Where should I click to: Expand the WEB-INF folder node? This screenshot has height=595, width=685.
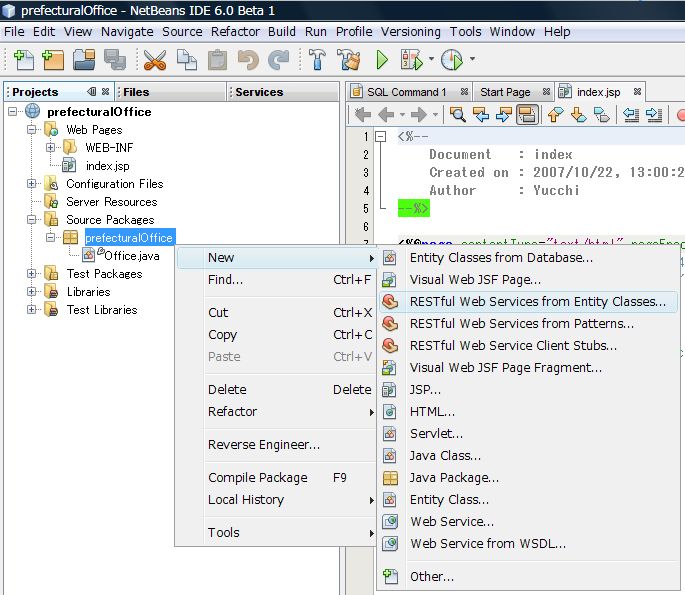point(51,148)
